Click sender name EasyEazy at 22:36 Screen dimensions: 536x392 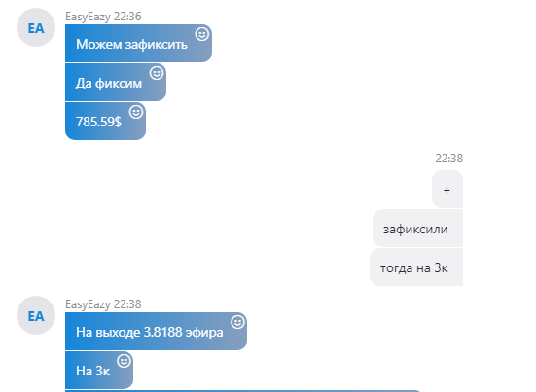click(x=88, y=17)
